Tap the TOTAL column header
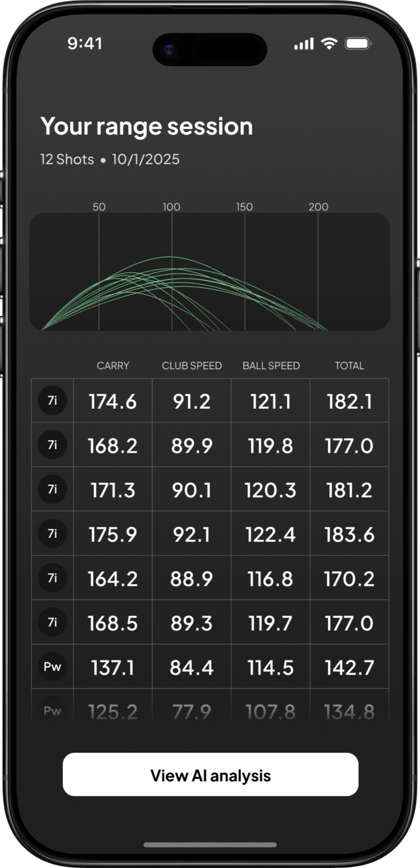Image resolution: width=420 pixels, height=868 pixels. tap(349, 366)
